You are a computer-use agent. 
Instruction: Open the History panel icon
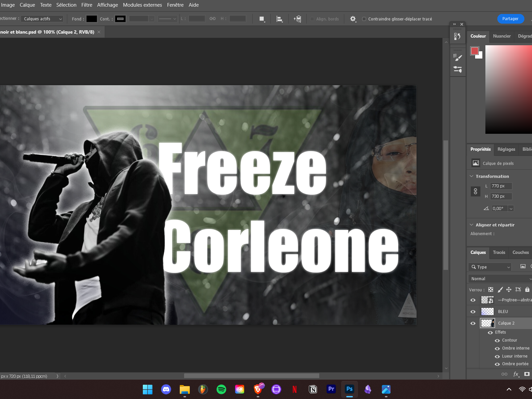coord(457,36)
